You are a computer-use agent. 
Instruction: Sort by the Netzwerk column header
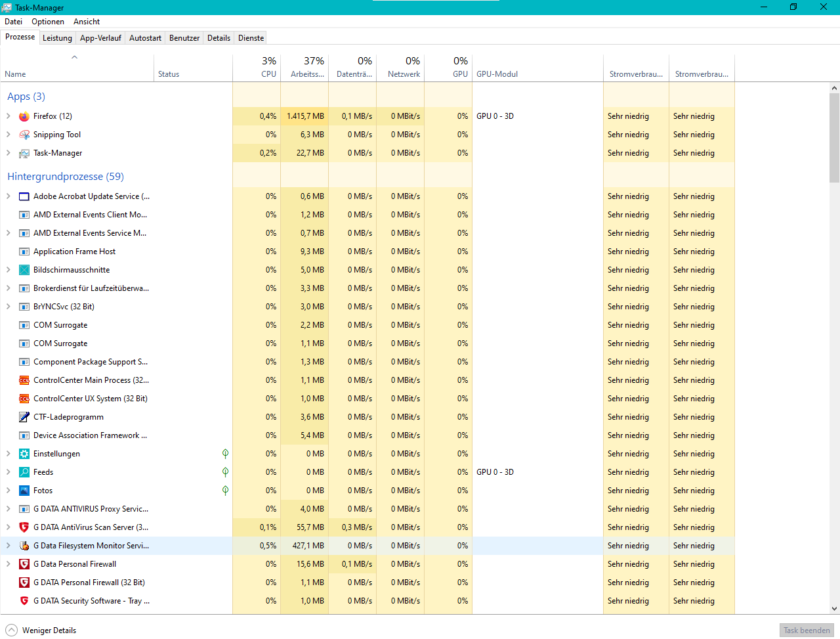400,68
